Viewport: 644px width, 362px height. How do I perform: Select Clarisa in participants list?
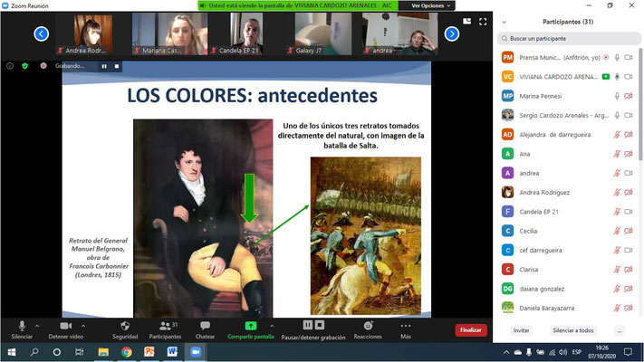(569, 270)
